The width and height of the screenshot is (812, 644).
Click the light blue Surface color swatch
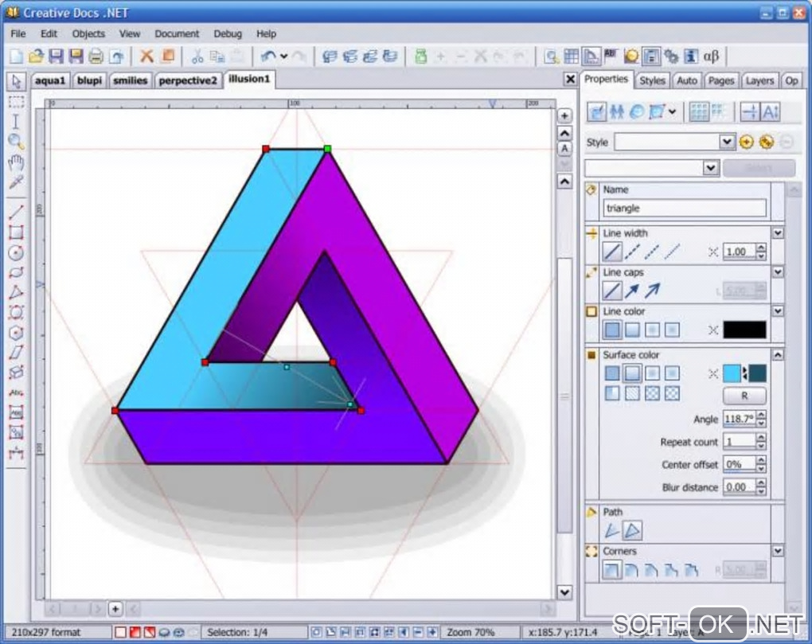coord(732,373)
